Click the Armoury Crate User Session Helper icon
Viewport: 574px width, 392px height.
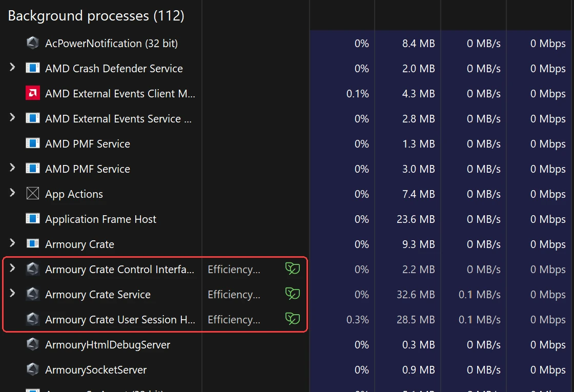coord(33,319)
